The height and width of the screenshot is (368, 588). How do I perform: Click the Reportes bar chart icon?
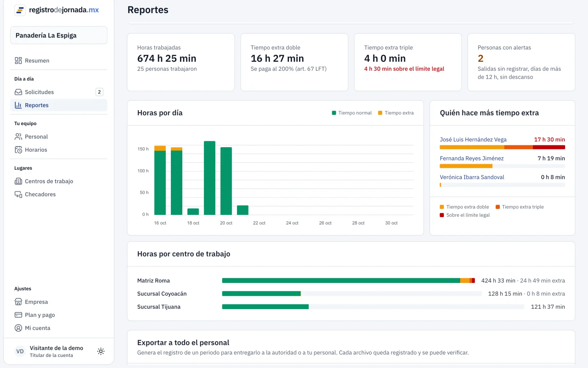point(18,105)
